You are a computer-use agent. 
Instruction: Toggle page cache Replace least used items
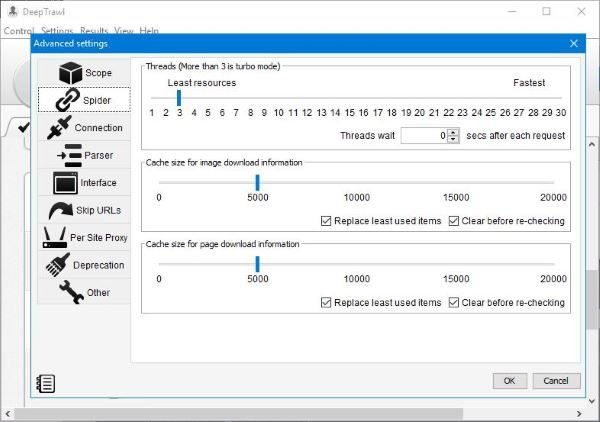[x=326, y=303]
